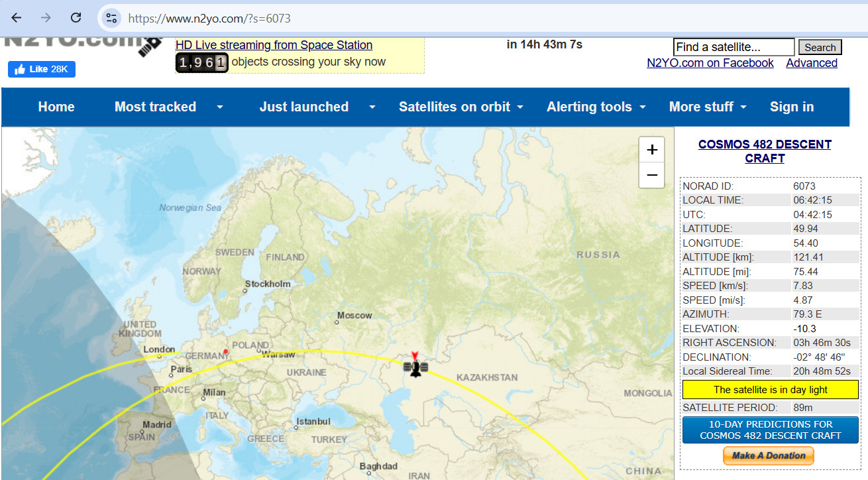Click the countdown text in 14h 43m 7s
Viewport: 868px width, 480px height.
545,44
